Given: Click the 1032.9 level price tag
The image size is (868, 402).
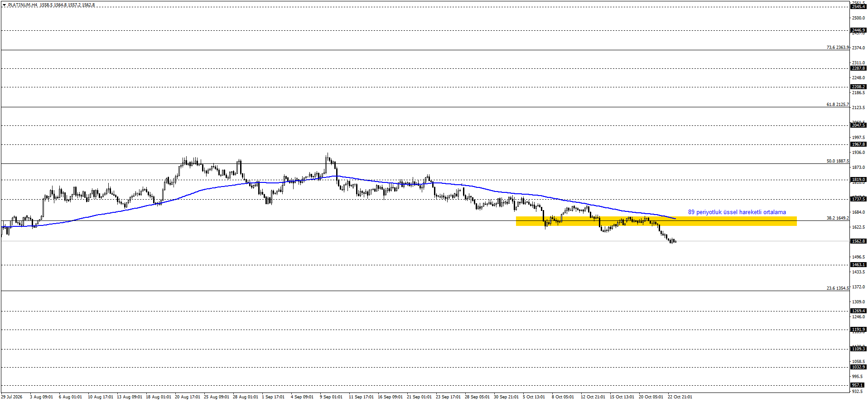Looking at the screenshot, I should pyautogui.click(x=858, y=367).
